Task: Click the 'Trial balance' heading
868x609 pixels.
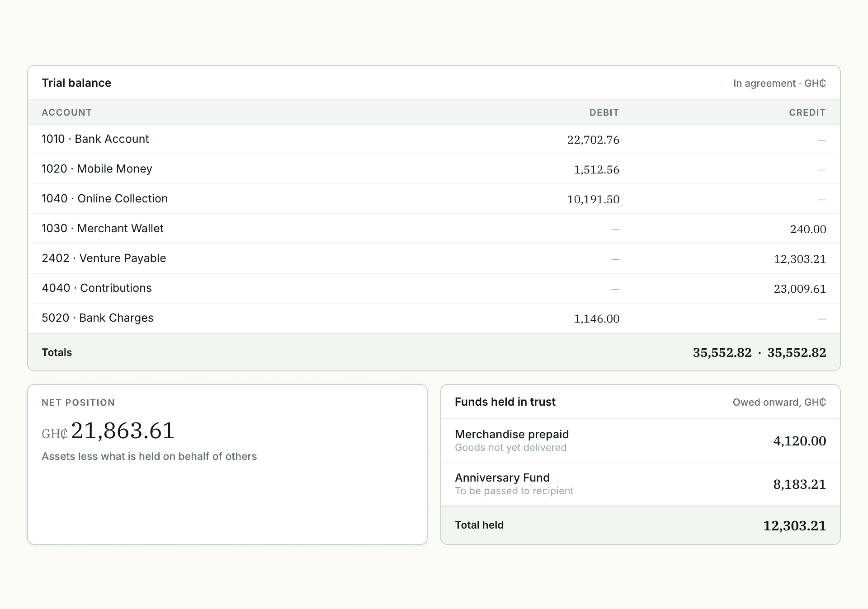Action: click(76, 83)
